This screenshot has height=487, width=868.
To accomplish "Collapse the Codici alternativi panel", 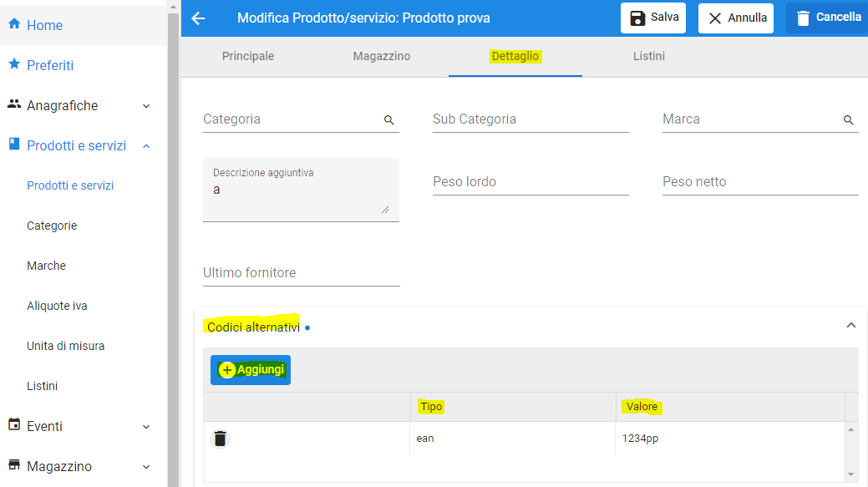I will click(850, 325).
